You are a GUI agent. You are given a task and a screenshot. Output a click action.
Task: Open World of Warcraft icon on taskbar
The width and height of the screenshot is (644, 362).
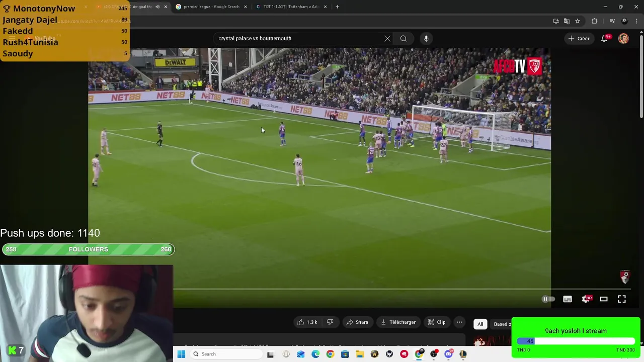[374, 354]
